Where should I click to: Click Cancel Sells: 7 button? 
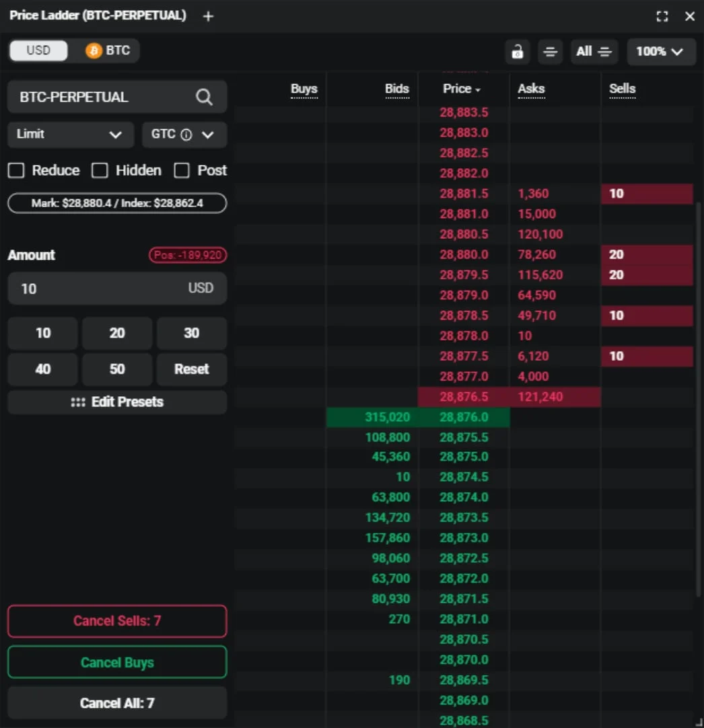117,621
